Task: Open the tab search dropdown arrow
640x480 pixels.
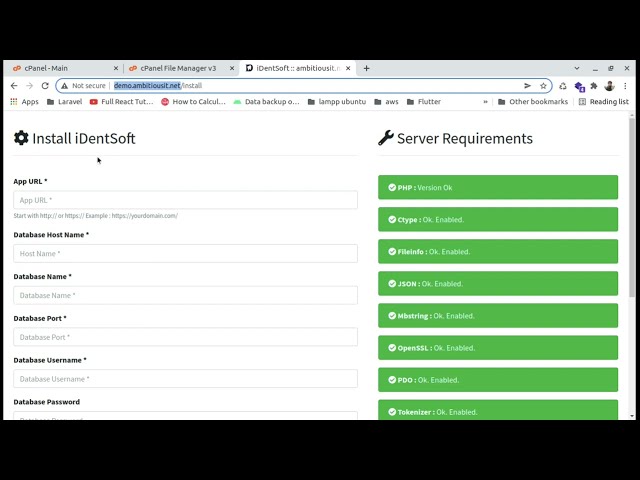Action: point(577,68)
